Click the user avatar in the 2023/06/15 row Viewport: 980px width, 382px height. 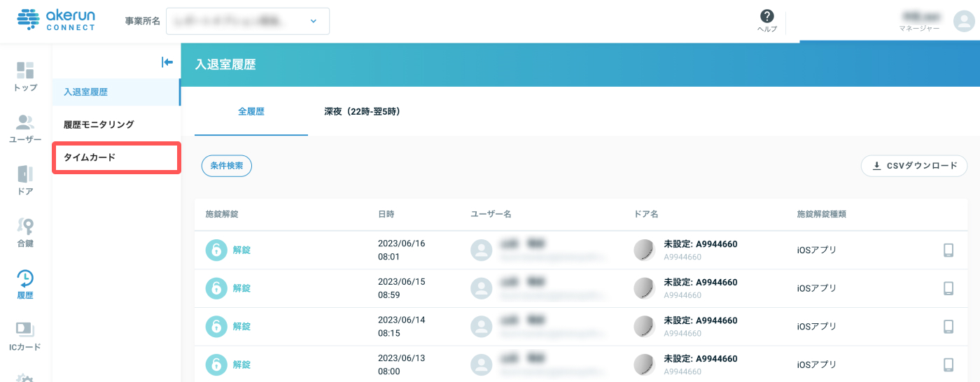coord(482,288)
